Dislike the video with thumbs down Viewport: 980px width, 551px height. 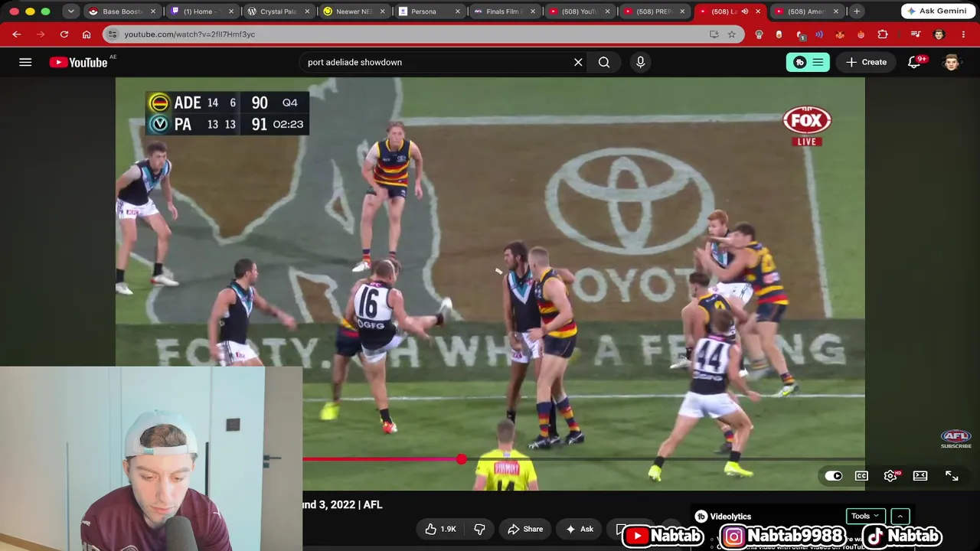(480, 529)
